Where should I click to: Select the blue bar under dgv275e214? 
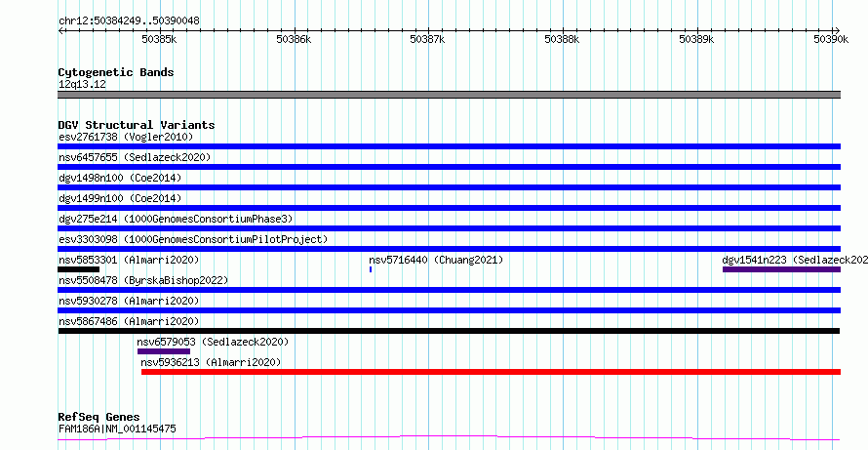pyautogui.click(x=449, y=228)
